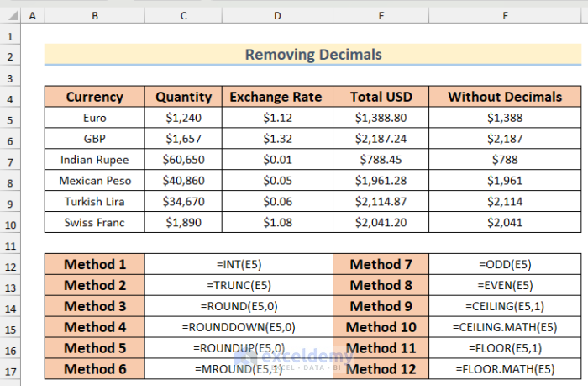This screenshot has height=386, width=588.
Task: Select the Mexican Peso cell
Action: pyautogui.click(x=95, y=181)
